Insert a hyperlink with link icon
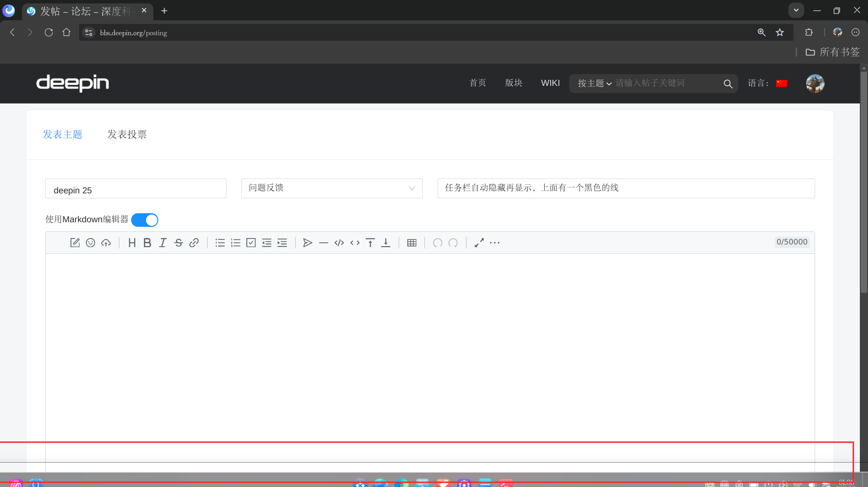This screenshot has width=868, height=487. [194, 243]
